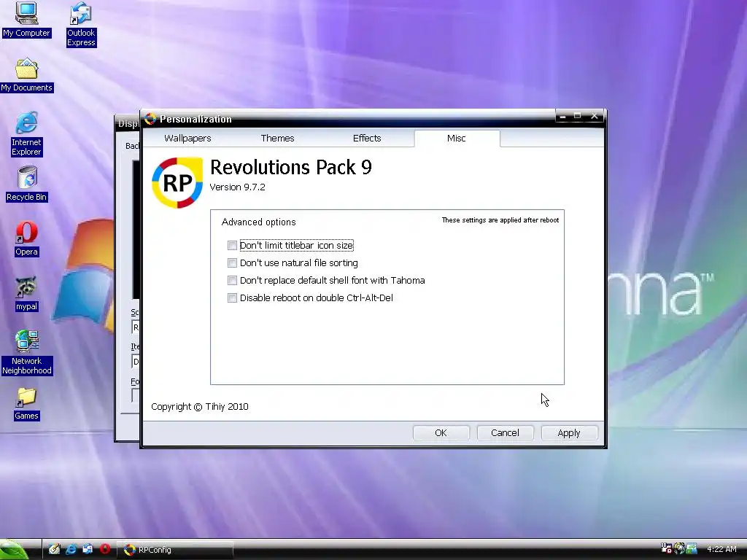Image resolution: width=747 pixels, height=560 pixels.
Task: Open the My Computer desktop icon
Action: click(26, 19)
